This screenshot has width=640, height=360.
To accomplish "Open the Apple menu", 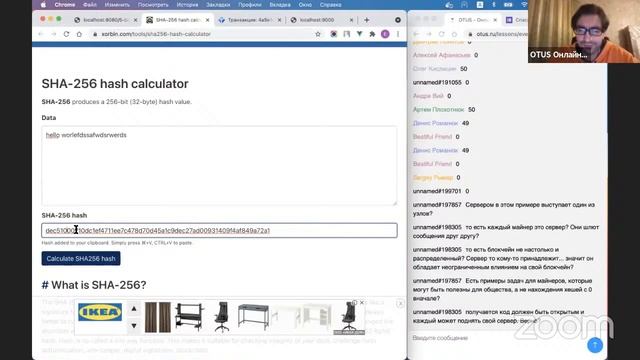I will 44,5.
